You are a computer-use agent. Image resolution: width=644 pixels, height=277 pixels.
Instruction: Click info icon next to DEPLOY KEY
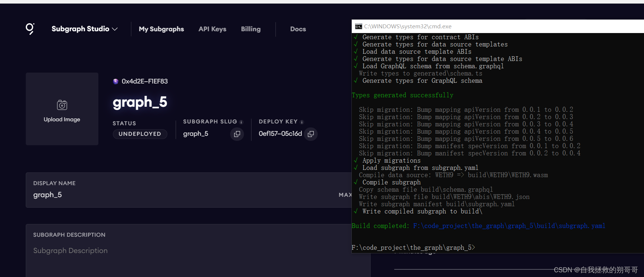coord(302,122)
